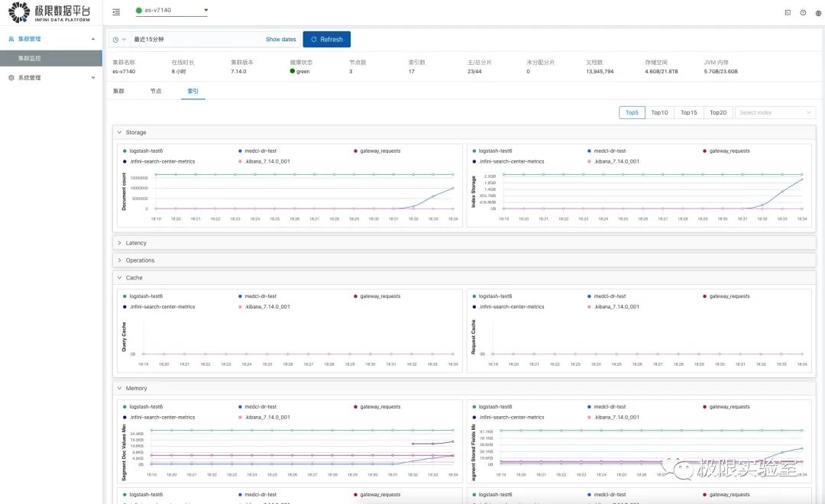The image size is (825, 504).
Task: Click the green cluster status dot beside es-v7140
Action: pos(139,10)
